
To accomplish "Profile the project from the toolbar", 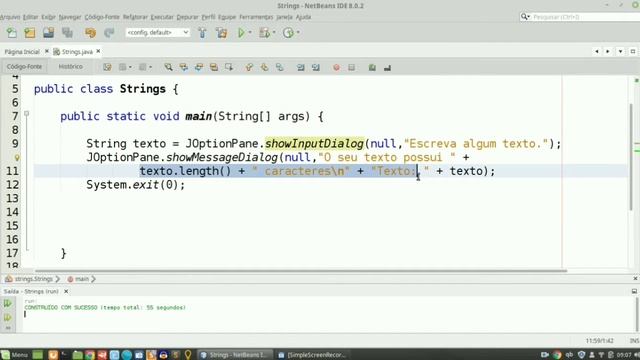I will (288, 33).
